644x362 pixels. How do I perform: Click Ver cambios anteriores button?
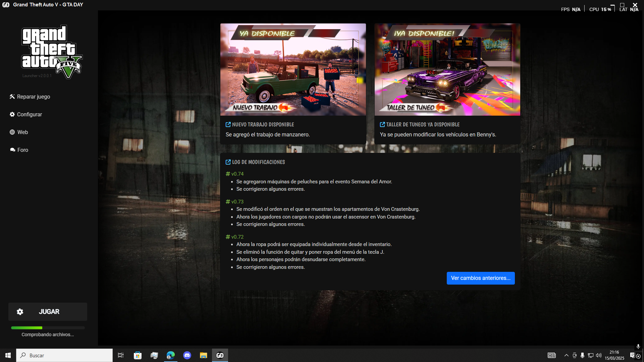click(480, 278)
